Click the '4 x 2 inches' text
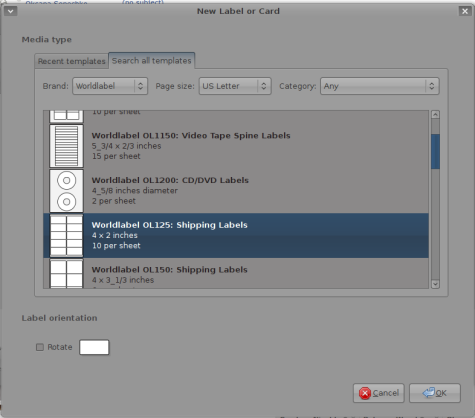The height and width of the screenshot is (418, 475). [115, 235]
